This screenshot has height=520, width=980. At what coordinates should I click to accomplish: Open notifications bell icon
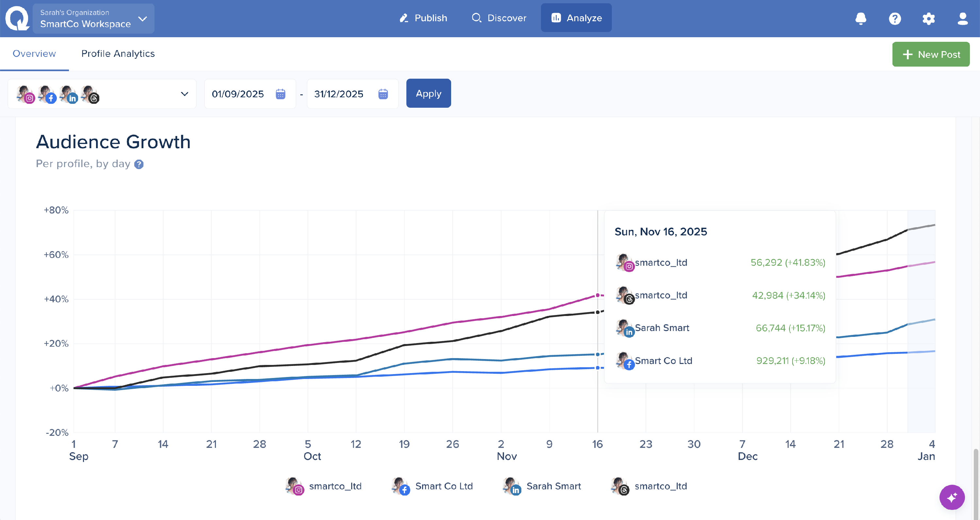click(860, 18)
